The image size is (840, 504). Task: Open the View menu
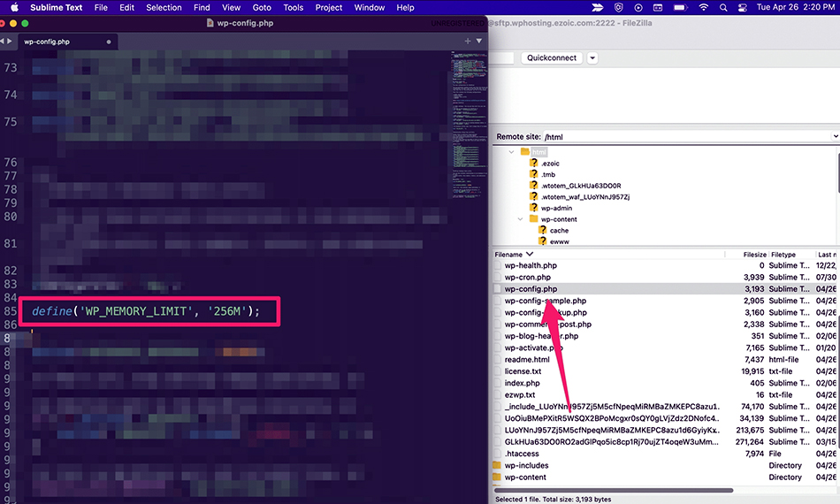[232, 7]
